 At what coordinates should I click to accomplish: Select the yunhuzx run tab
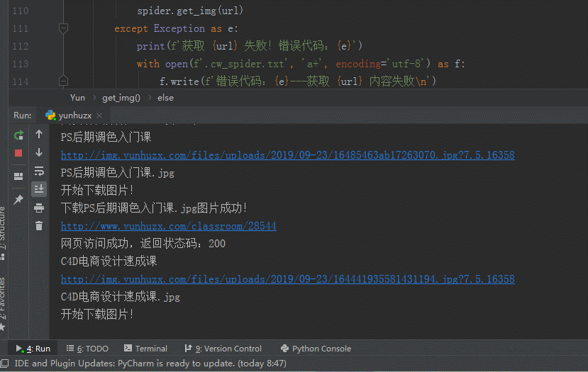pos(74,115)
